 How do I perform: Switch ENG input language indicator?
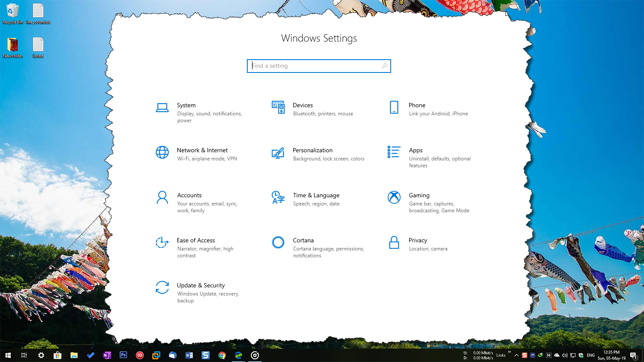tap(591, 355)
